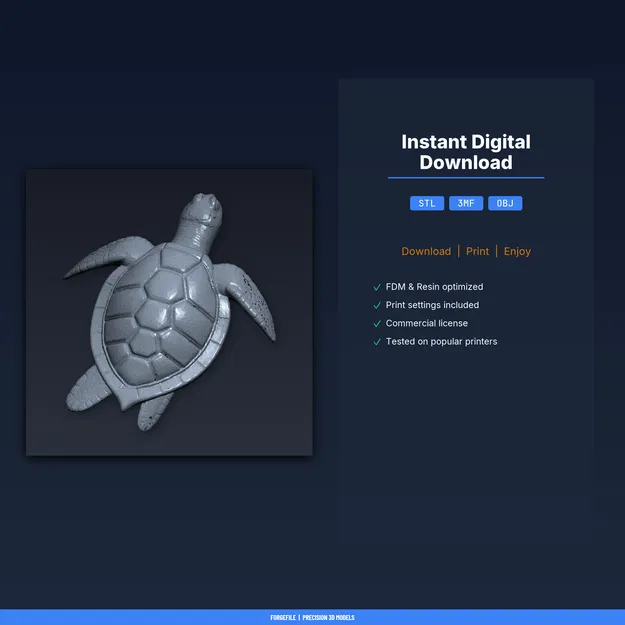This screenshot has width=625, height=625.
Task: Click the "Tested on popular printers" text
Action: click(x=441, y=342)
